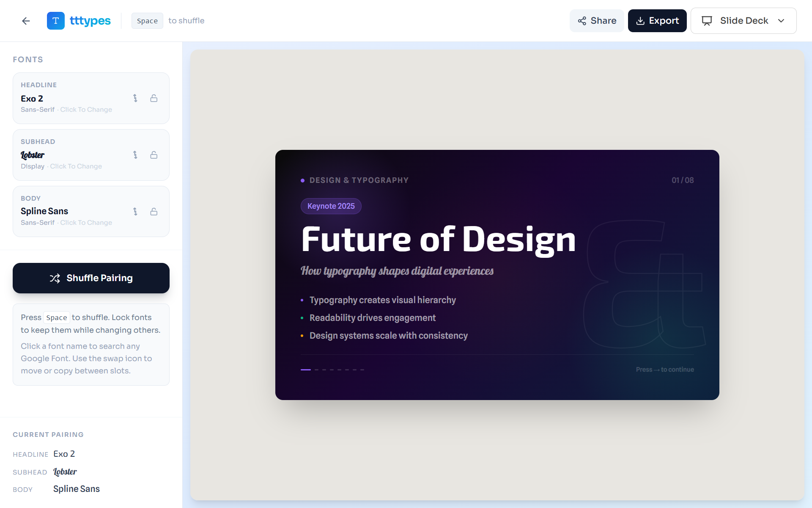
Task: Click the tttypes logo icon
Action: pyautogui.click(x=55, y=20)
